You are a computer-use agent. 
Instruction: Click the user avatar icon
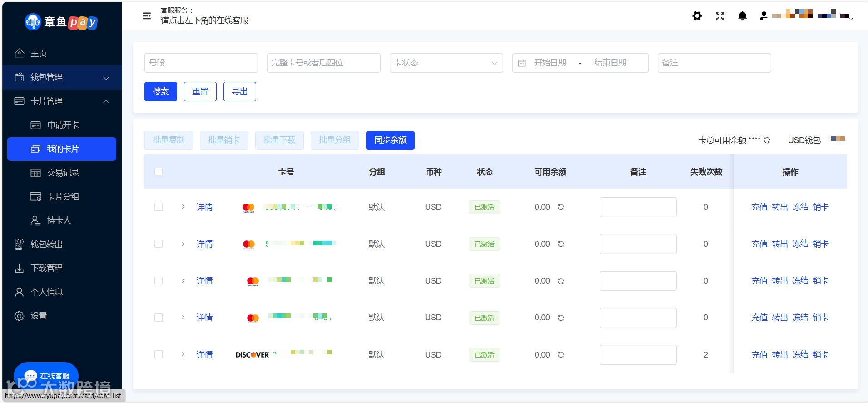(764, 16)
